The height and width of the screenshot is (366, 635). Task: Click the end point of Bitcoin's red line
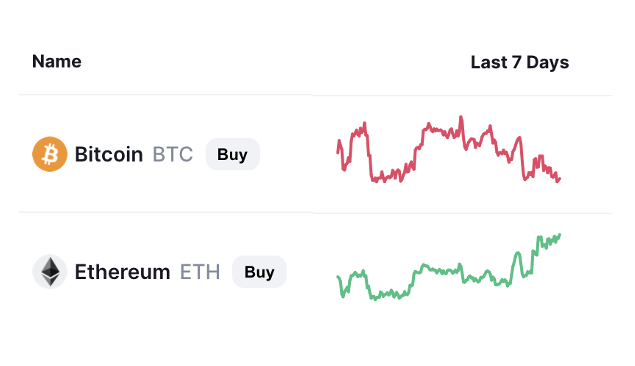pos(560,178)
